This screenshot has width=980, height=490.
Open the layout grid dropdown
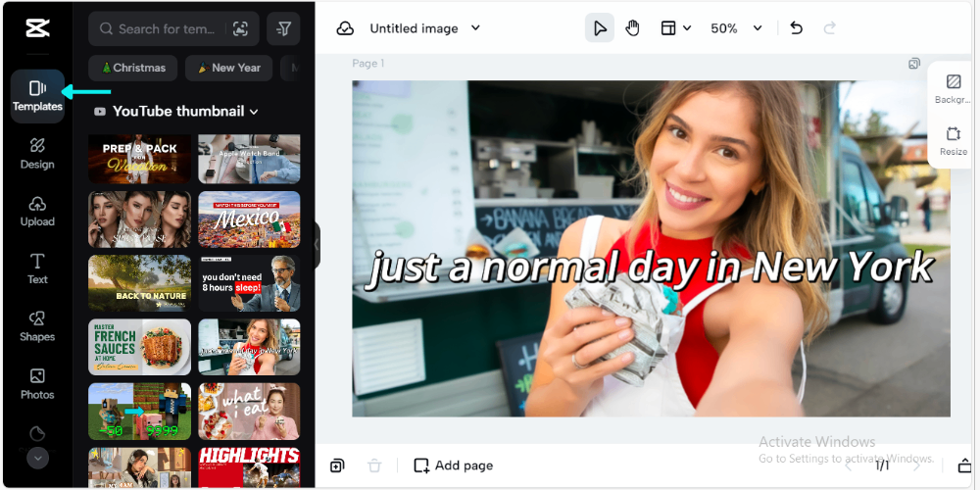675,28
